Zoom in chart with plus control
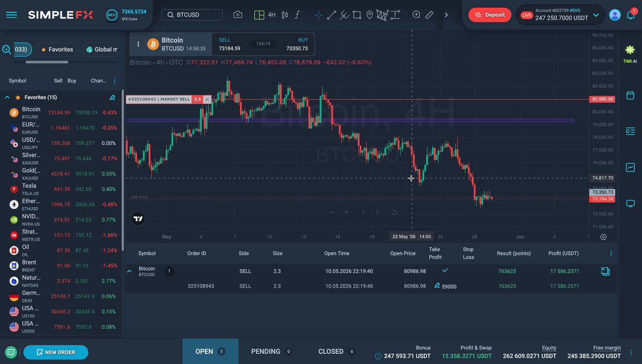 coord(346,212)
